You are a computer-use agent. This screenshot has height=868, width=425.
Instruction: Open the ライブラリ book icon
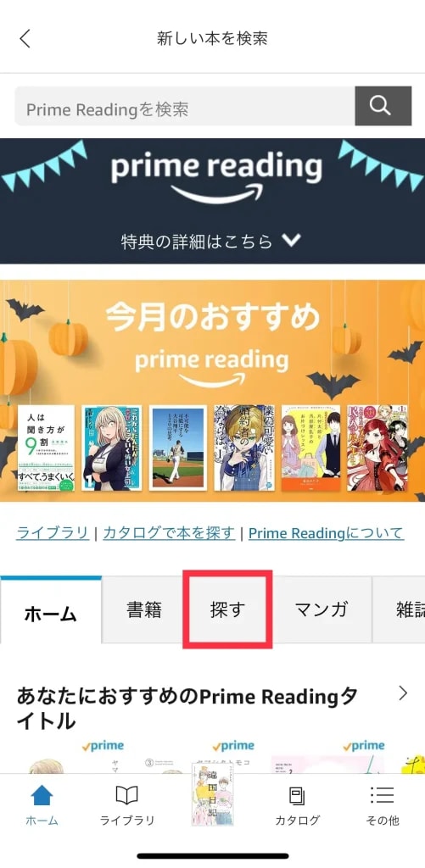pos(127,796)
